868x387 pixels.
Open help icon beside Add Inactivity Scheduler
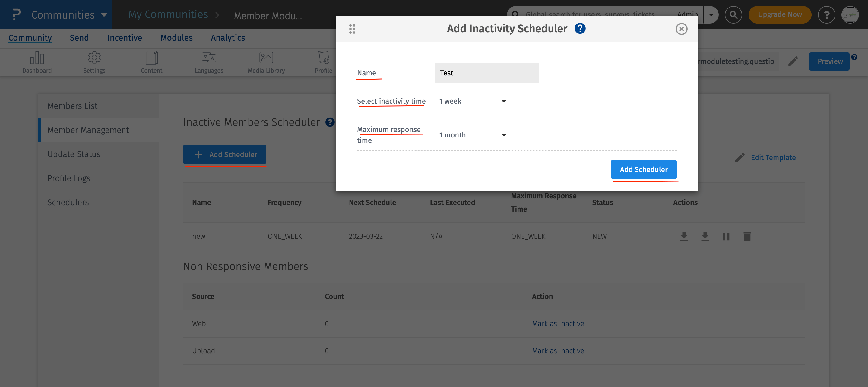(580, 29)
